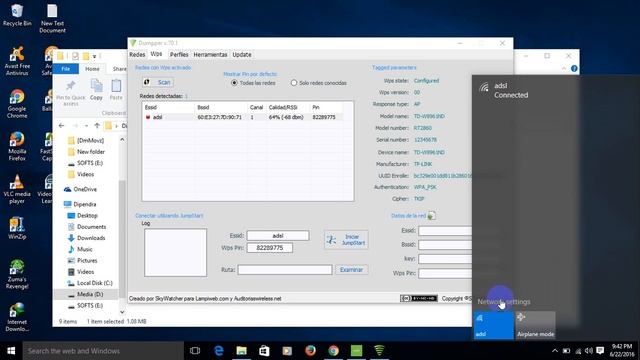Click the Datos de la red icon

coord(431,216)
